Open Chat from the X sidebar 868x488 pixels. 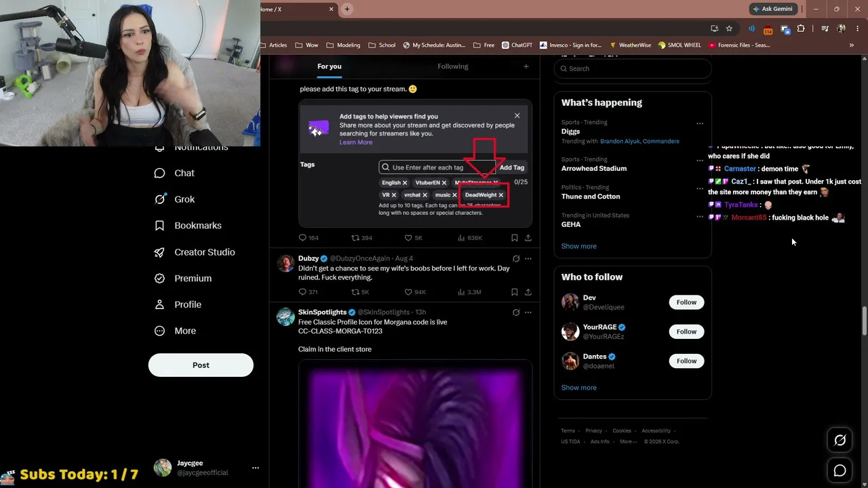174,173
